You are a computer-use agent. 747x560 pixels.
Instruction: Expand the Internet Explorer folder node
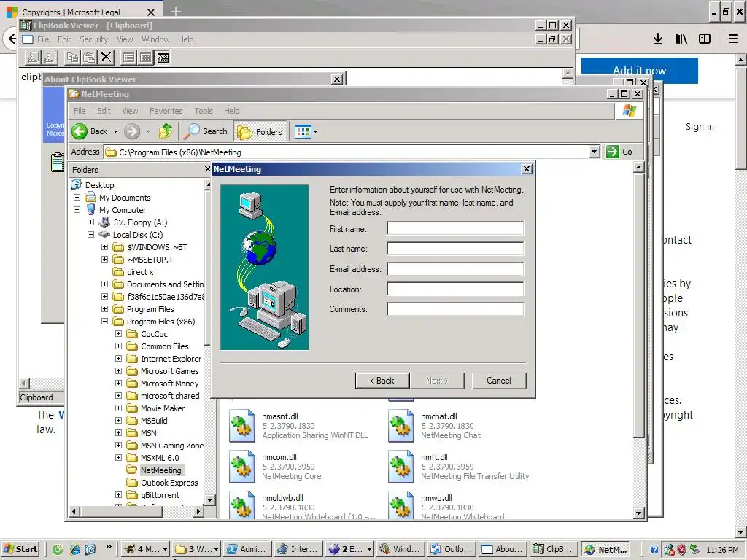point(119,359)
